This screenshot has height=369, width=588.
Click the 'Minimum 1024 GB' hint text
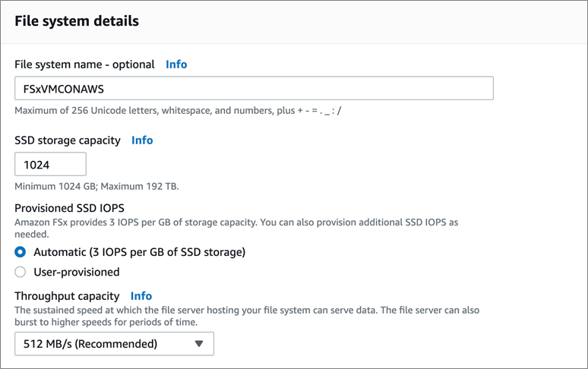tap(96, 187)
